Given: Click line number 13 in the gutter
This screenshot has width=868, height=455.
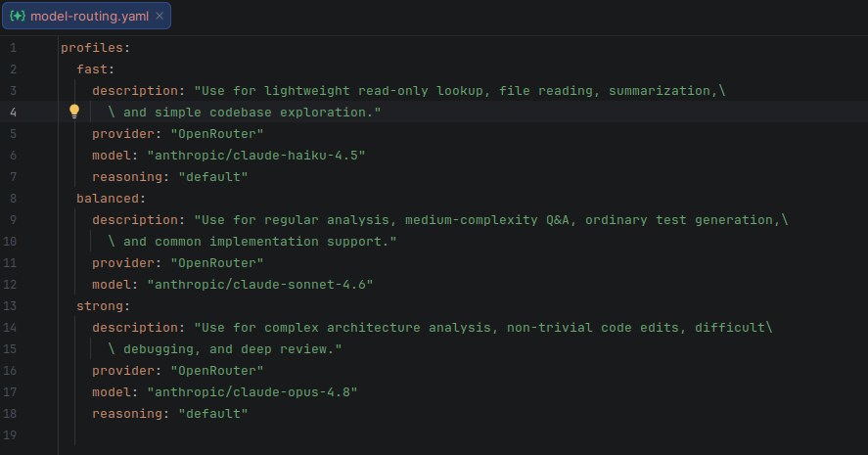Looking at the screenshot, I should 10,306.
